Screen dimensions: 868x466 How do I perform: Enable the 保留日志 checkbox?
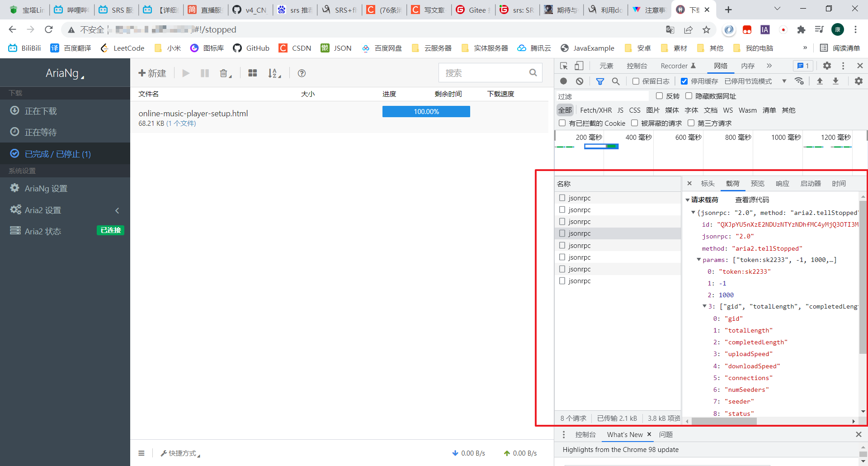[x=635, y=81]
